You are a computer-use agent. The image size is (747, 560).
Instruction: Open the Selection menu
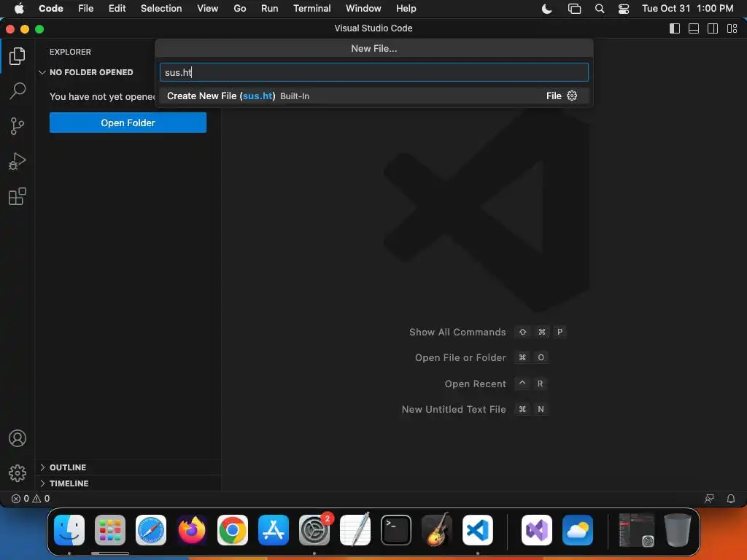pyautogui.click(x=161, y=9)
